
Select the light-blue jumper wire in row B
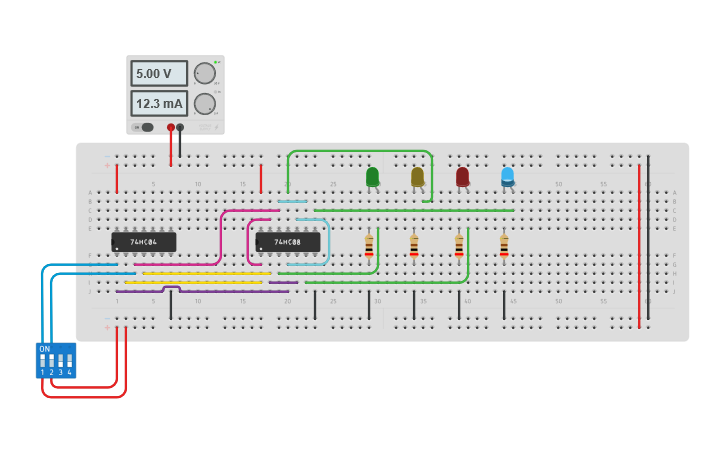292,202
